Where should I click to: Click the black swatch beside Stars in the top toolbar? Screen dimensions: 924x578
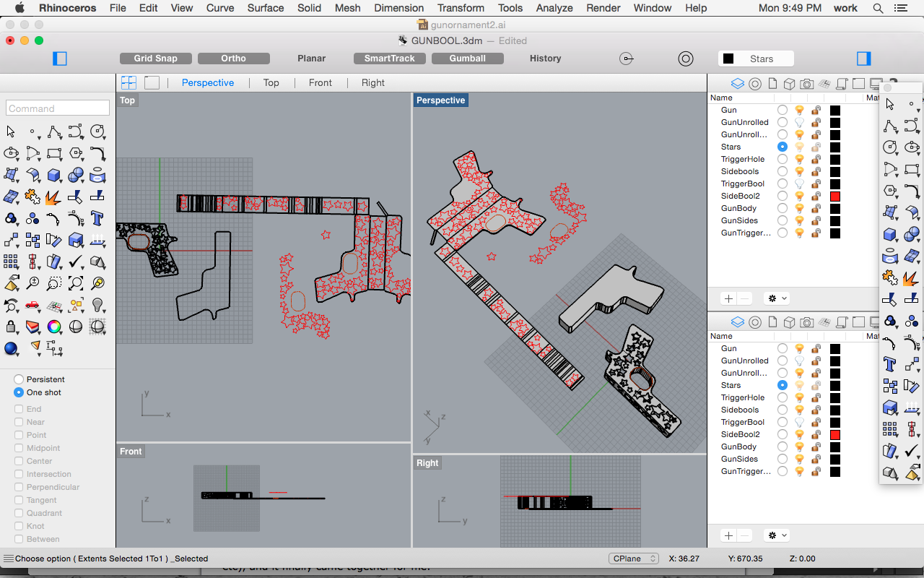(x=728, y=59)
